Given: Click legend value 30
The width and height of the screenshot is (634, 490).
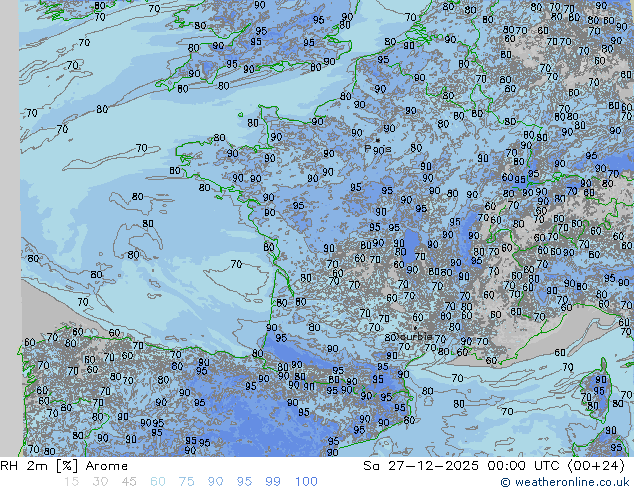Looking at the screenshot, I should click(x=100, y=482).
